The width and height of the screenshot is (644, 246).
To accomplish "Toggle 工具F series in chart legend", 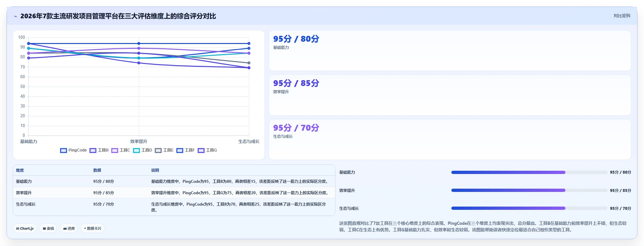I will tap(186, 150).
